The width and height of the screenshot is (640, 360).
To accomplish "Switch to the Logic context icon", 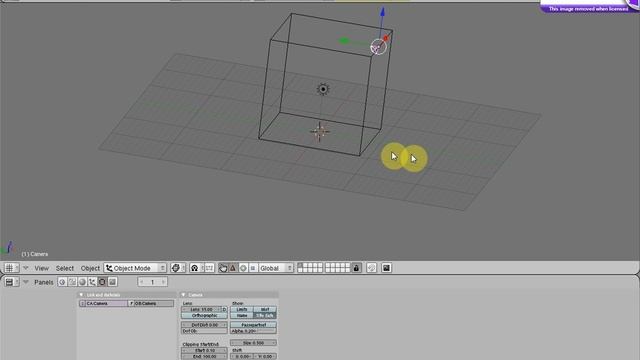I will 62,282.
